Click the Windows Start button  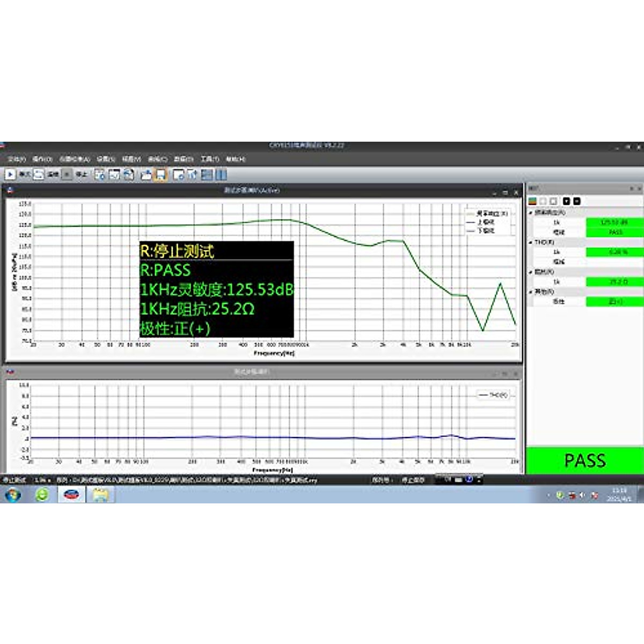click(x=12, y=495)
